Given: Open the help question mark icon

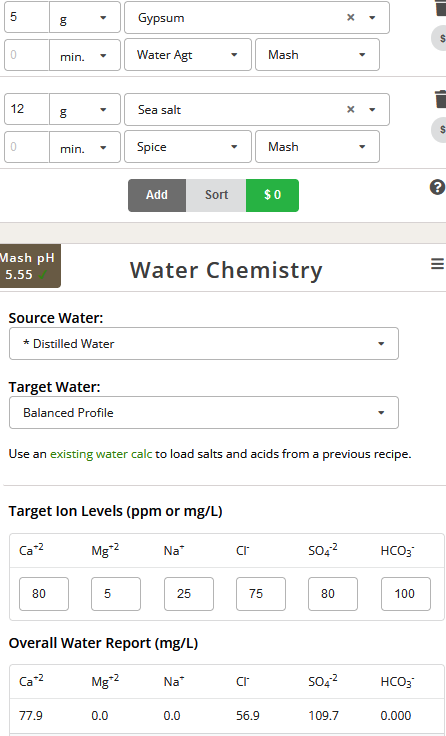Looking at the screenshot, I should (x=437, y=187).
